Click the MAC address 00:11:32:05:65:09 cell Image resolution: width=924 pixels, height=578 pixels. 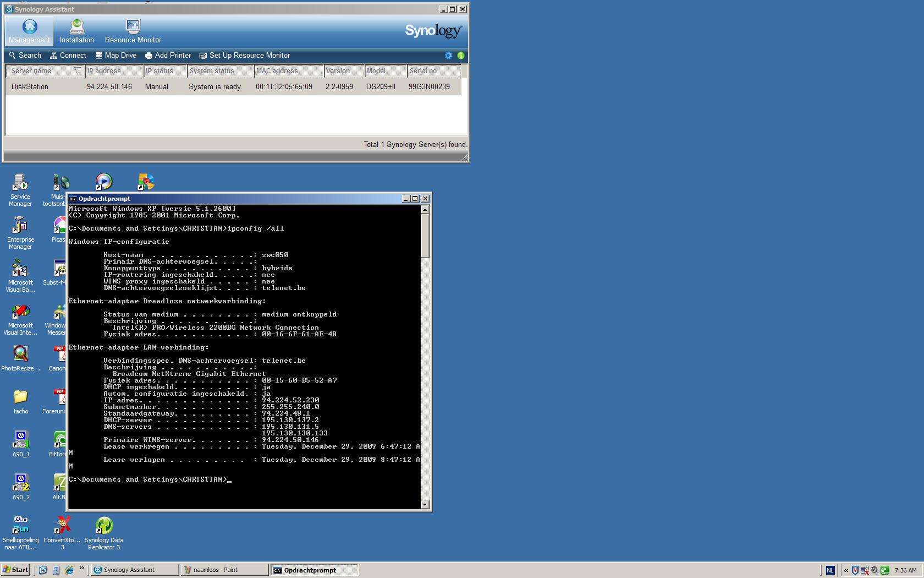(x=284, y=87)
